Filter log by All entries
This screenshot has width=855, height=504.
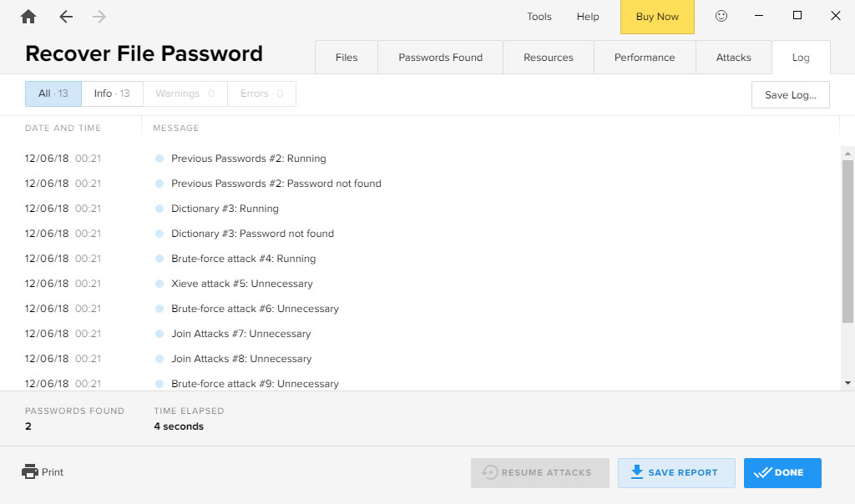click(53, 93)
